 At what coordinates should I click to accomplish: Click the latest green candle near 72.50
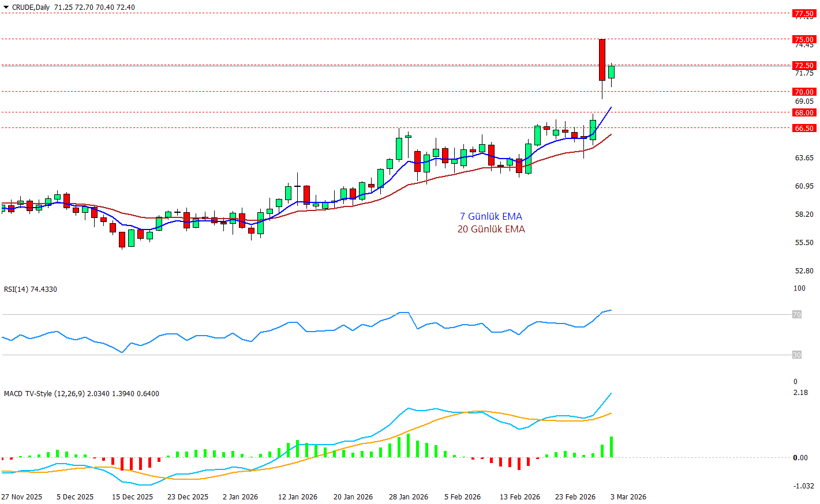click(611, 72)
